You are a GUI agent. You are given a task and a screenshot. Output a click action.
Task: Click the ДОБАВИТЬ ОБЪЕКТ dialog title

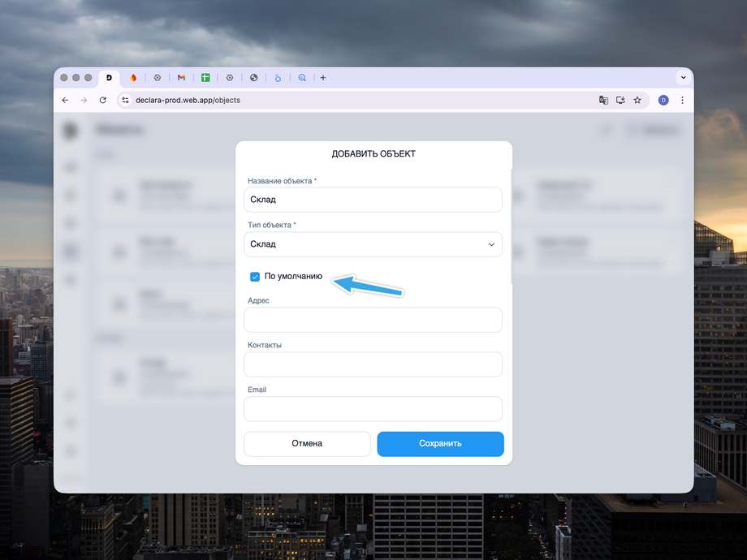coord(373,154)
